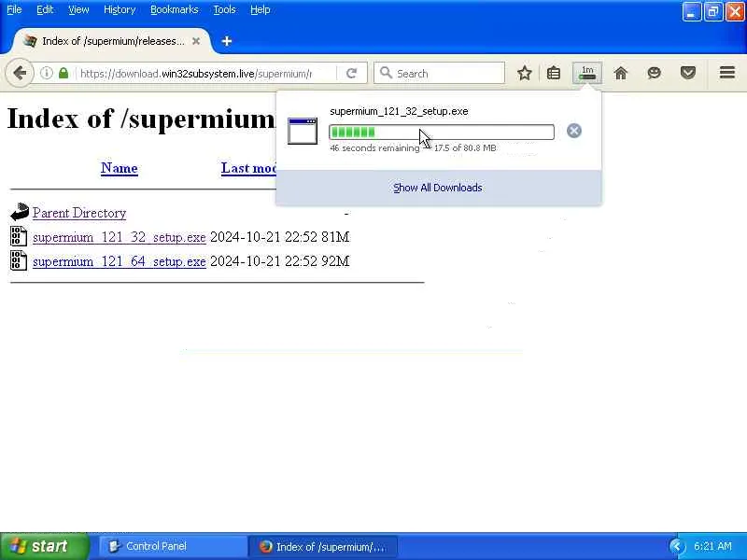Select the Firefox Index of /supermium taskbar button
The height and width of the screenshot is (560, 747).
[x=322, y=546]
